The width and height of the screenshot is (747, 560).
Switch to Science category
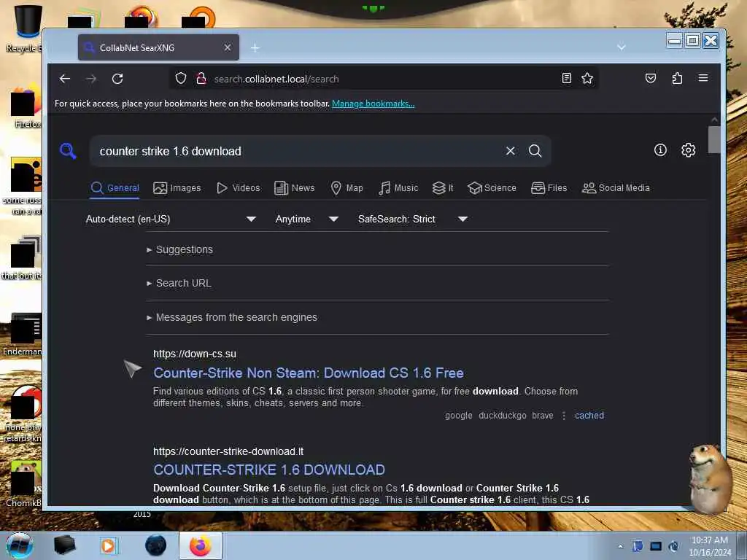[492, 187]
